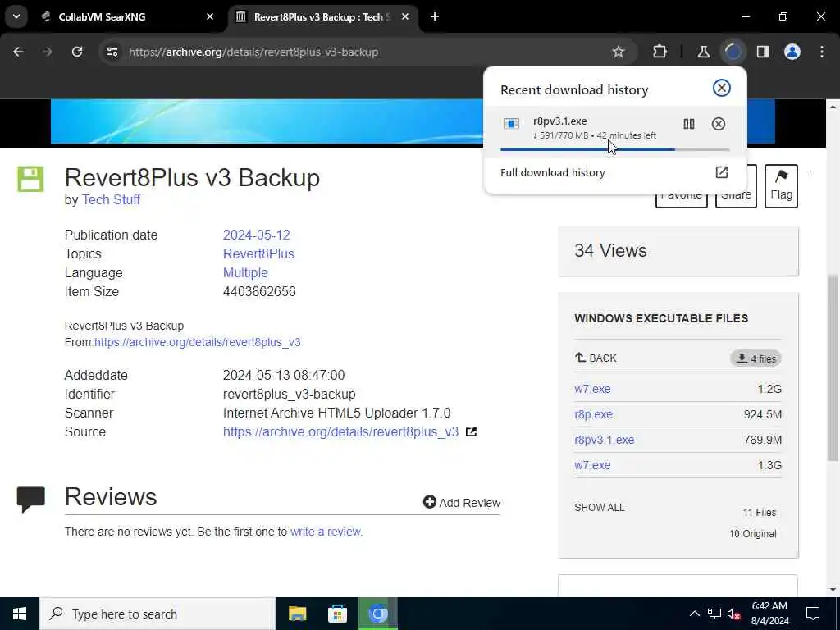840x630 pixels.
Task: Click the r8pv3.1.exe file icon in downloads
Action: coord(512,125)
